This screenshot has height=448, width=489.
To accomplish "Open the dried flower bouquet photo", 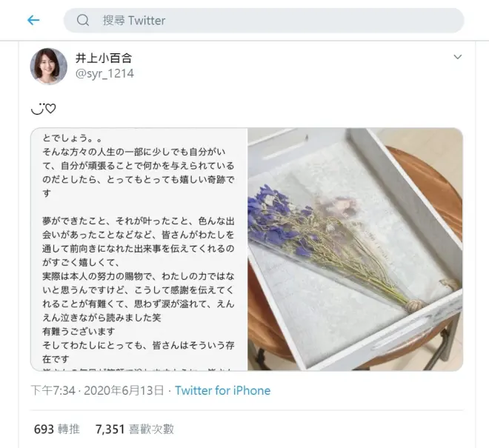I will click(x=355, y=249).
